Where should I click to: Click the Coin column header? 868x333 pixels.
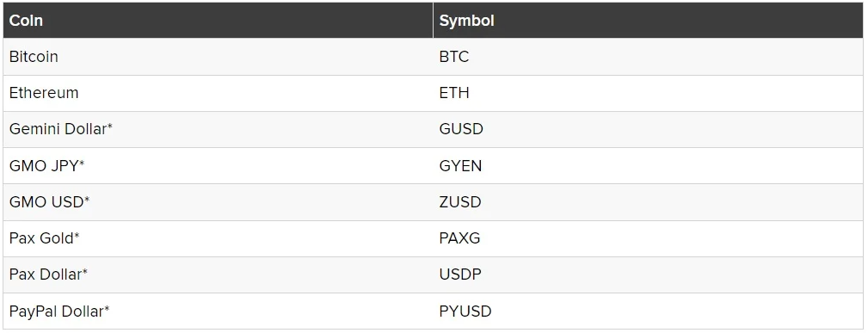219,21
